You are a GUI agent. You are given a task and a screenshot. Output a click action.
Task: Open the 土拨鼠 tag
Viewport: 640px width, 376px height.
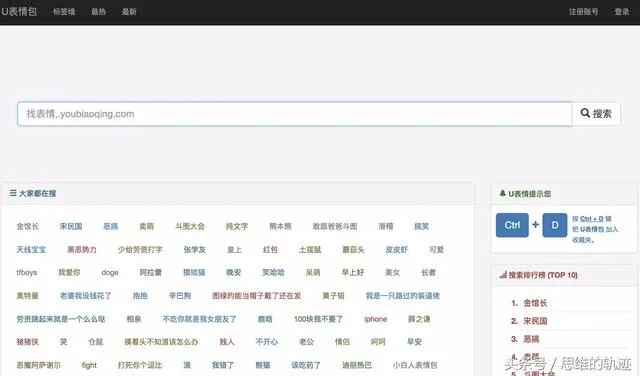tap(310, 249)
